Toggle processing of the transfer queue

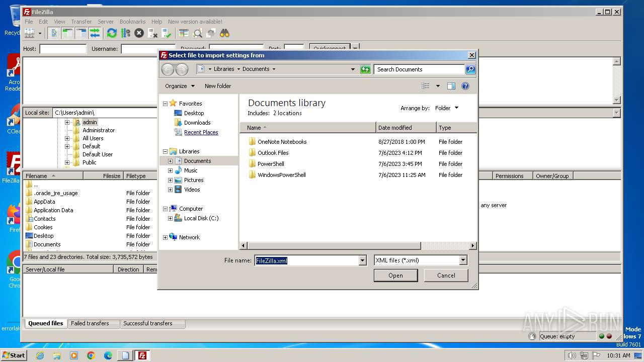pos(125,33)
